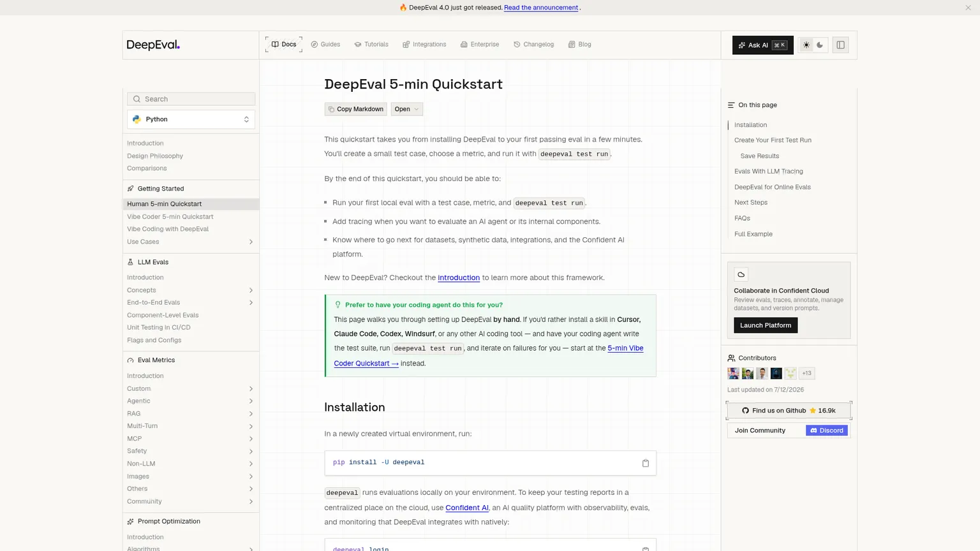Toggle the sidebar panel layout icon
Screen dimensions: 980x551
pyautogui.click(x=840, y=45)
